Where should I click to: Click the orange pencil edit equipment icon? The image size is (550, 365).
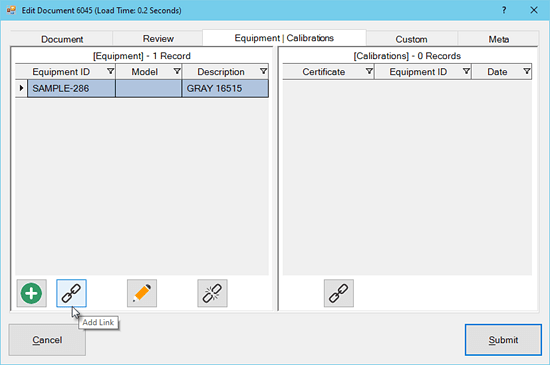(x=142, y=293)
